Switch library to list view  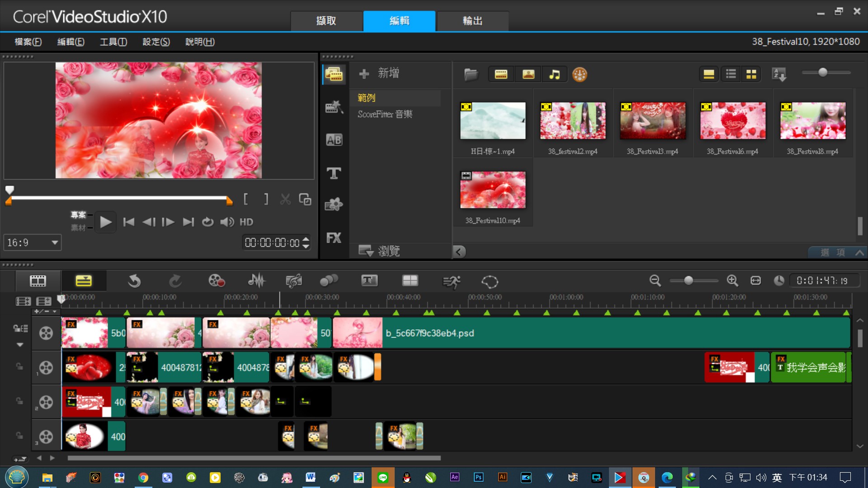point(731,74)
